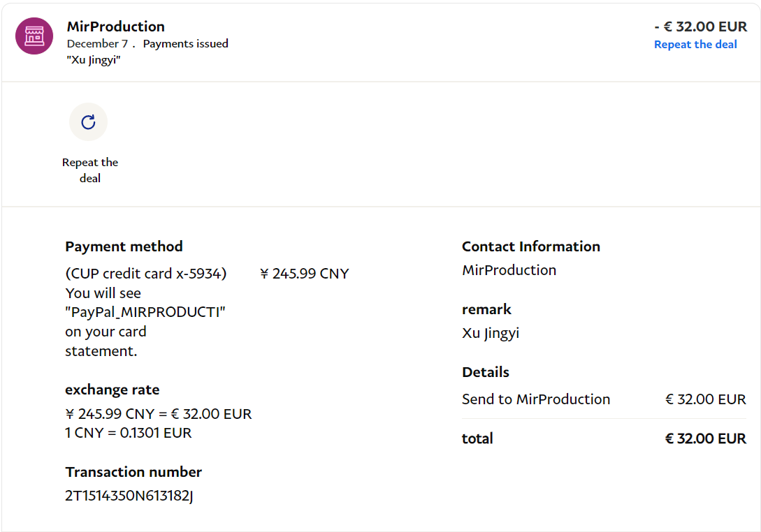Click the ¥ 245.99 CNY charged amount
Viewport: 761px width, 532px height.
[304, 274]
